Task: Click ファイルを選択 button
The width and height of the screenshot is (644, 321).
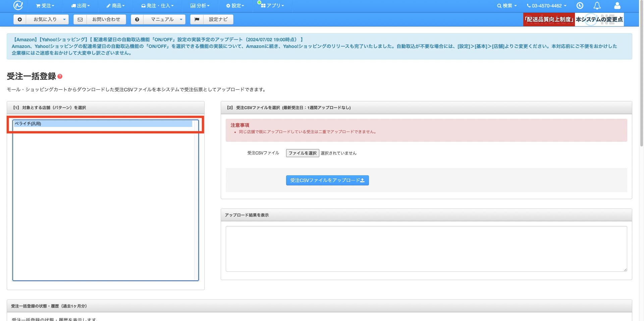Action: pos(302,153)
